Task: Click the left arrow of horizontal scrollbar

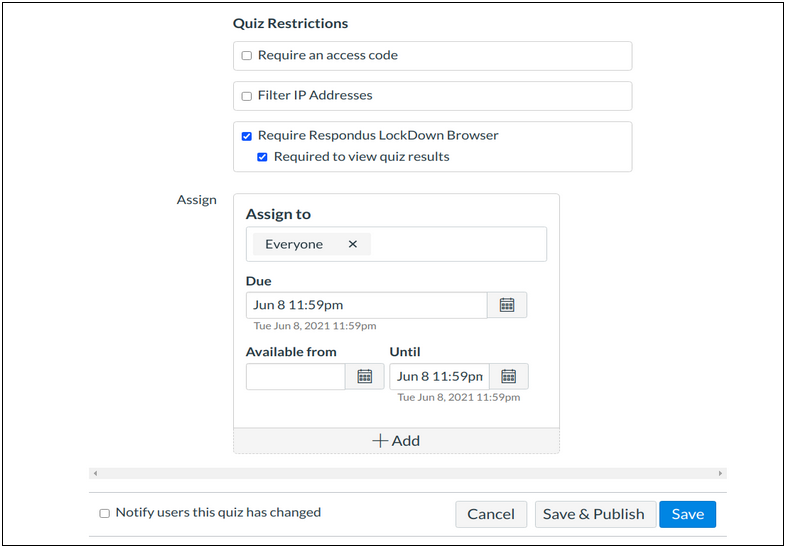Action: coord(95,472)
